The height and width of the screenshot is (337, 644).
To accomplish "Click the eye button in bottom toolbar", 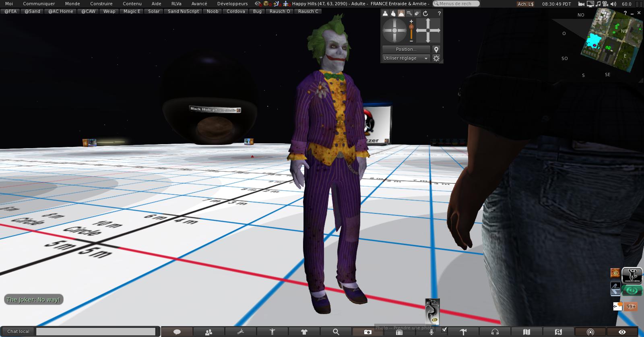I will pos(622,332).
